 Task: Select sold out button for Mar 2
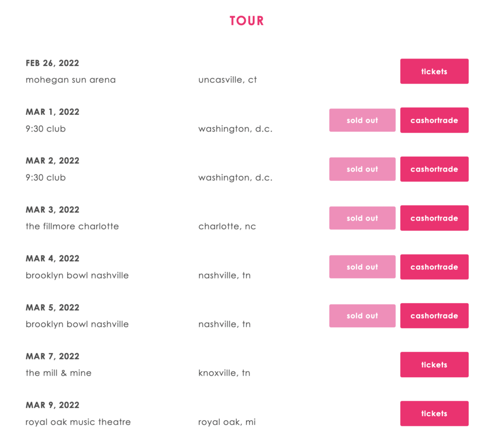pyautogui.click(x=362, y=169)
